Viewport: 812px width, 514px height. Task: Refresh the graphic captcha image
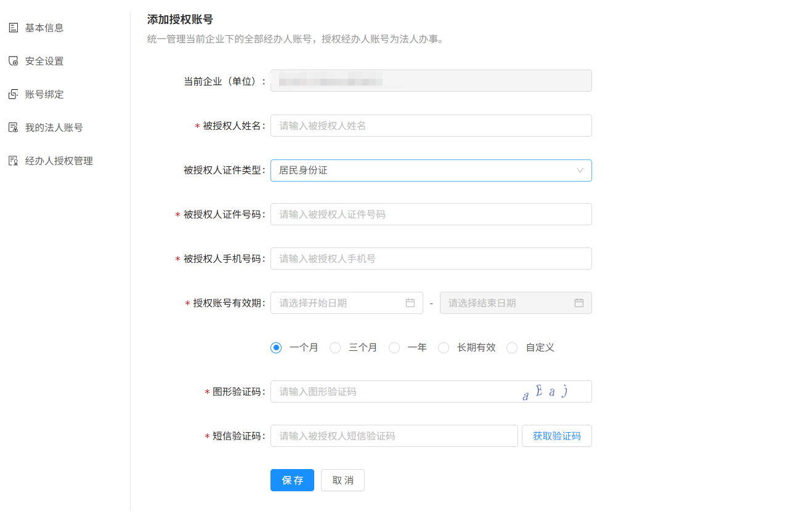point(546,392)
